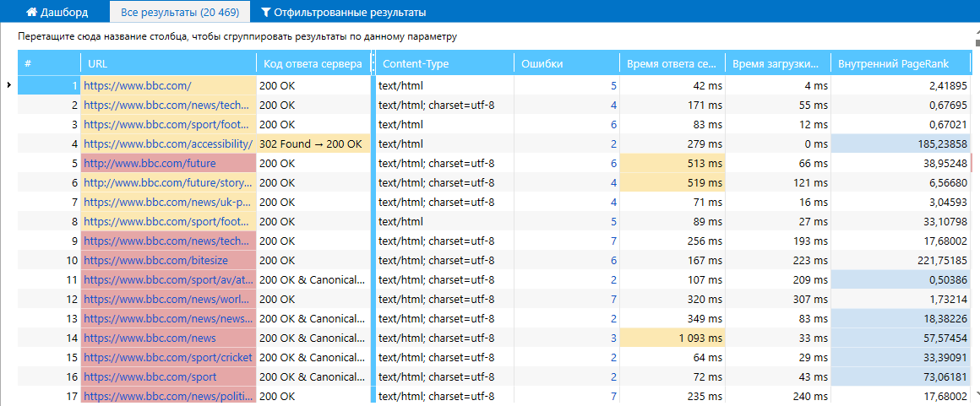Open https://www.bbc.com/news URL in row 14
This screenshot has width=980, height=406.
(150, 338)
